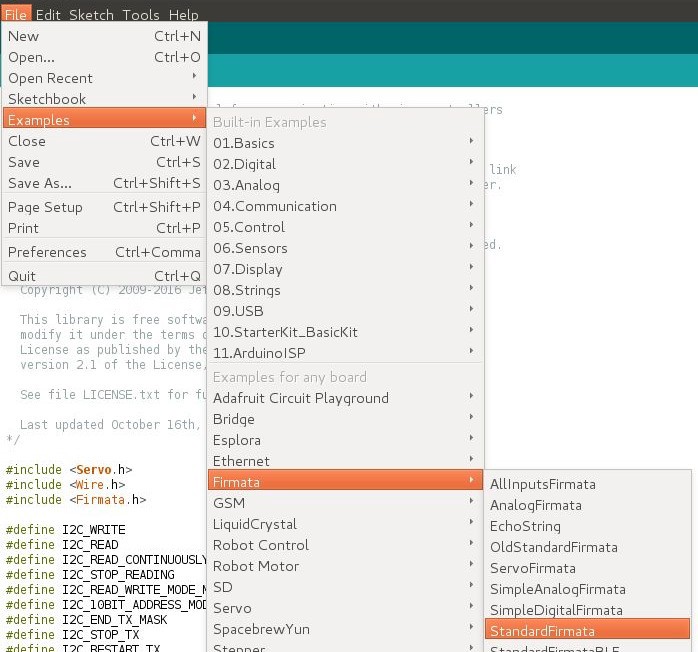Expand the Open Recent submenu
This screenshot has height=652, width=698.
click(104, 78)
